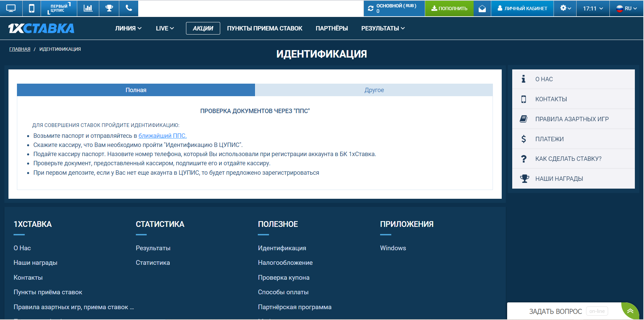Click footer Наши награды link
This screenshot has width=644, height=320.
pos(36,263)
